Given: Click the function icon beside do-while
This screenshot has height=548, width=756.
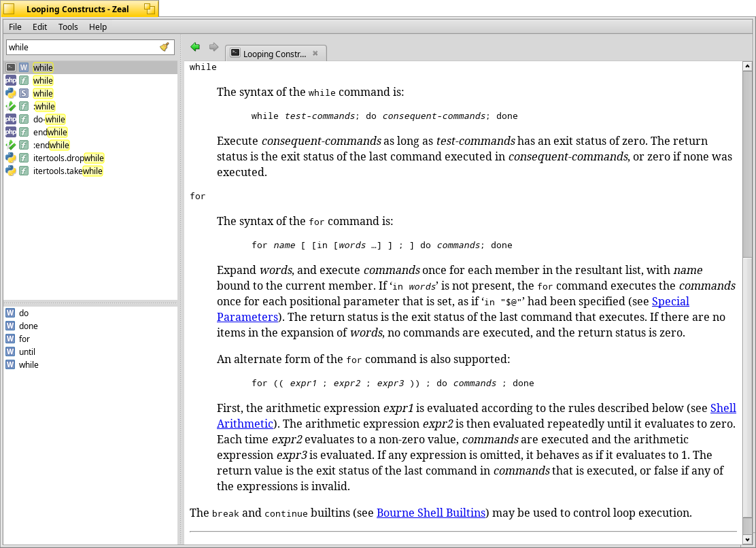Looking at the screenshot, I should click(24, 119).
